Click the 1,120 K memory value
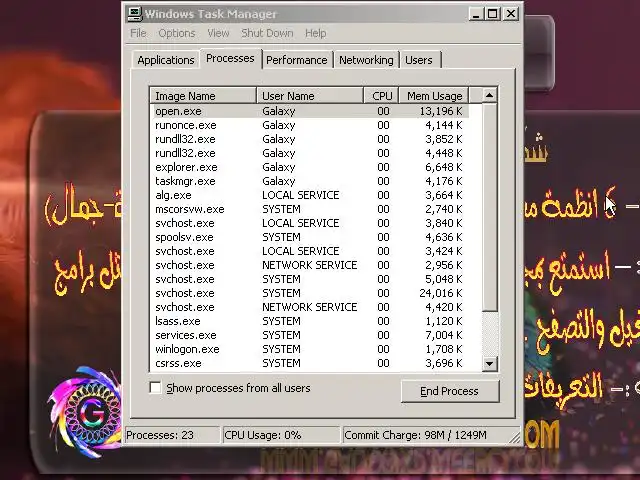The width and height of the screenshot is (640, 480). pos(444,321)
